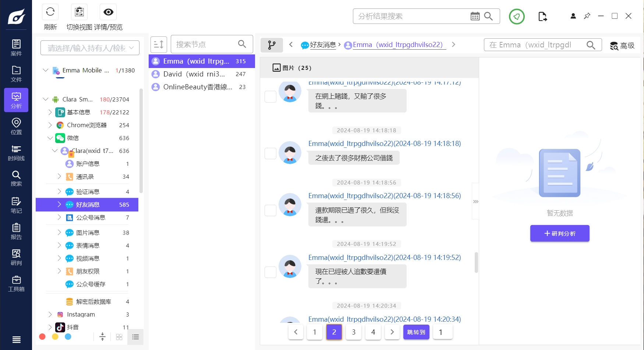Click the 刷新 (Refresh) icon
The width and height of the screenshot is (644, 350).
click(x=50, y=12)
